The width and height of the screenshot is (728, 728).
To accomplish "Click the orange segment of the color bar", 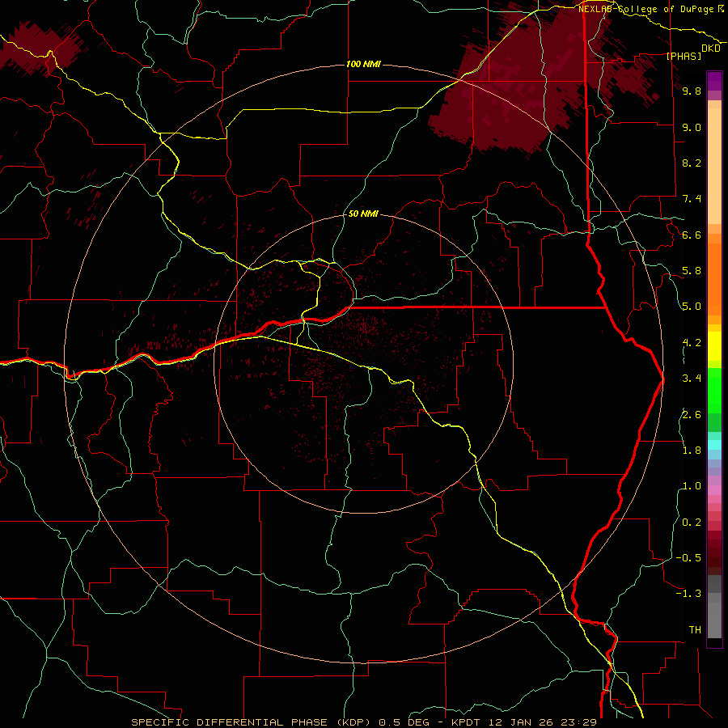I will click(x=714, y=278).
